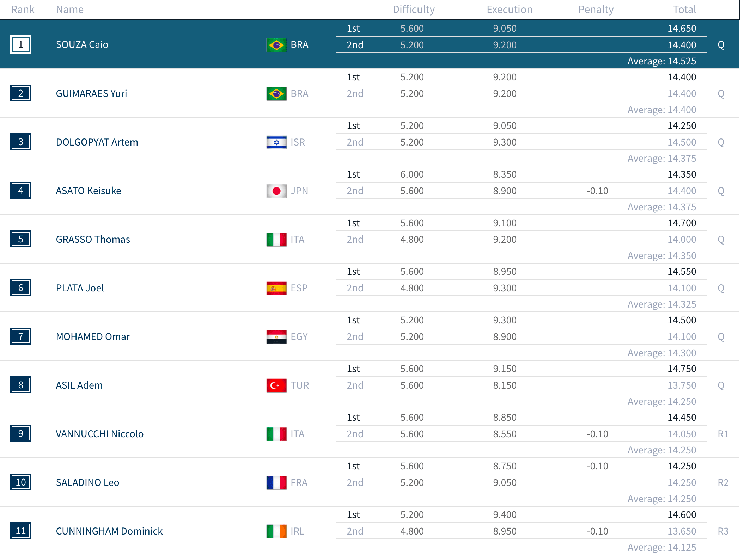Sort by the Difficulty column header
Viewport: 756px width, 556px height.
pos(413,10)
